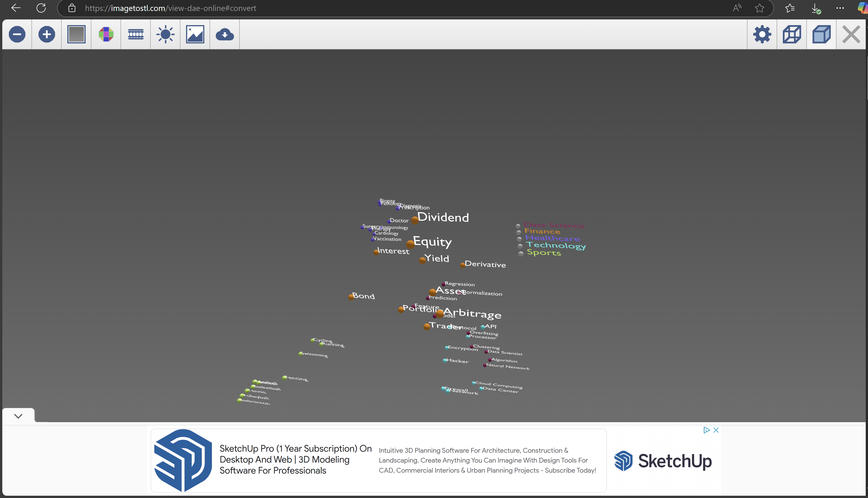
Task: Click the 'Interest' node label
Action: [393, 251]
